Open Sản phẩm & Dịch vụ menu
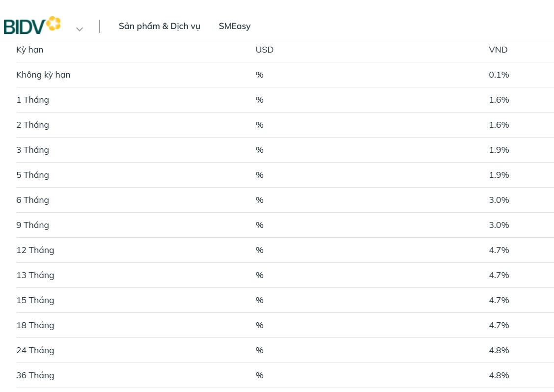Viewport: 554px width, 392px height. [159, 26]
